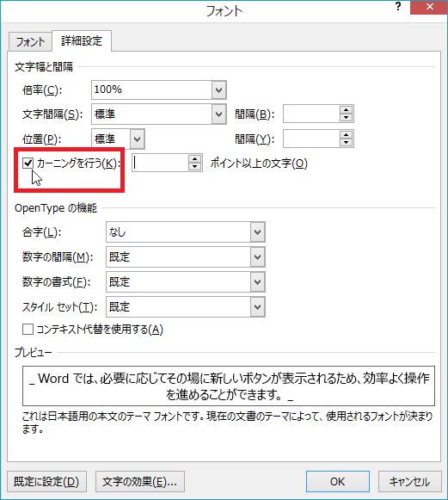Viewport: 448px width, 500px height.
Task: Switch to the フォント tab
Action: (x=30, y=42)
